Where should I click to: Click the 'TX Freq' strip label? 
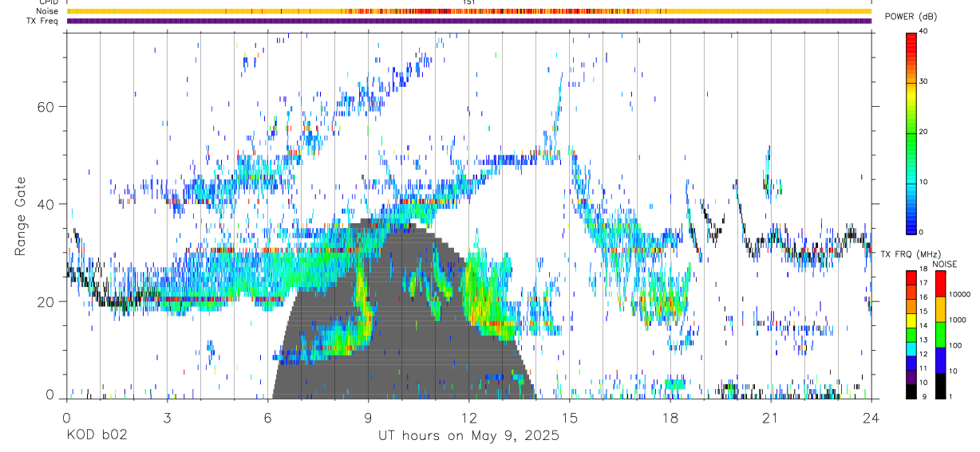[x=42, y=21]
